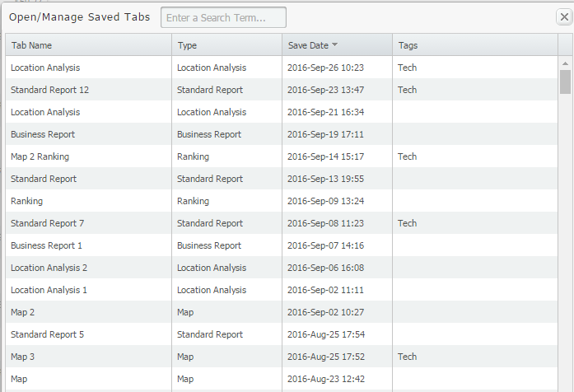Select the Location Analysis 2 row
The height and width of the screenshot is (392, 574).
pos(282,268)
